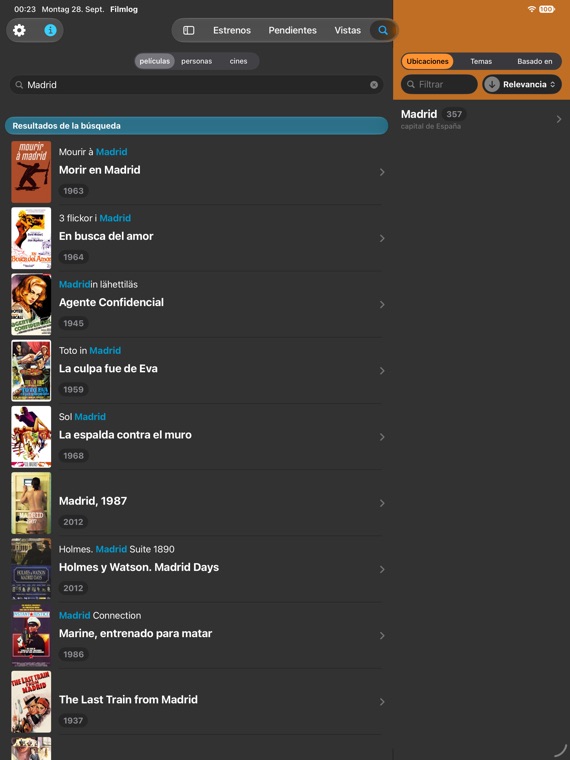Select the cines search scope
570x760 pixels.
coord(238,61)
